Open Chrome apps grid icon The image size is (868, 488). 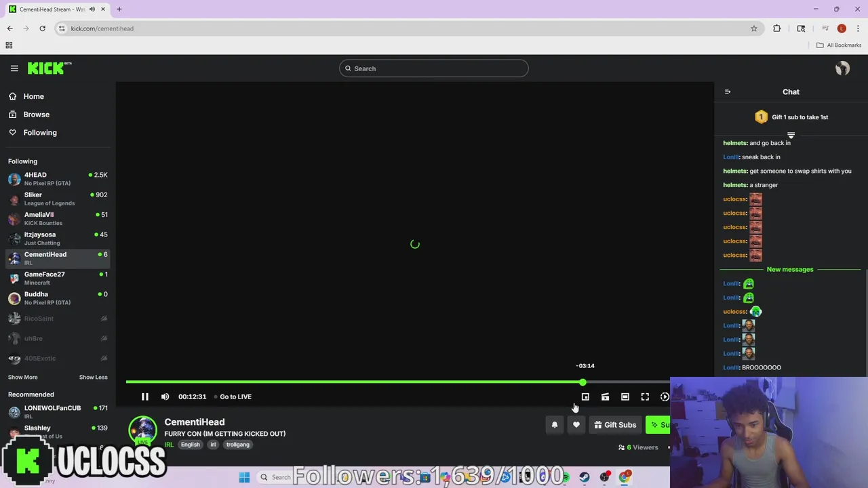click(9, 45)
